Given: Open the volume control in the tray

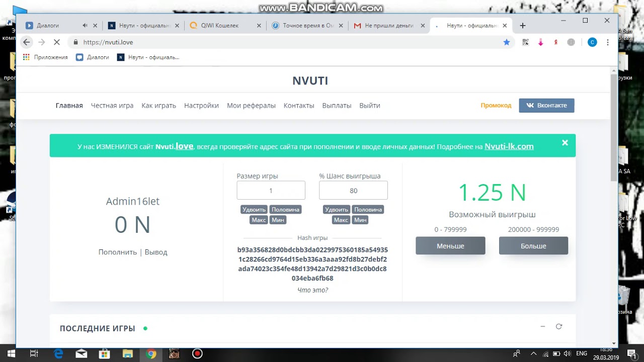Looking at the screenshot, I should coord(568,353).
